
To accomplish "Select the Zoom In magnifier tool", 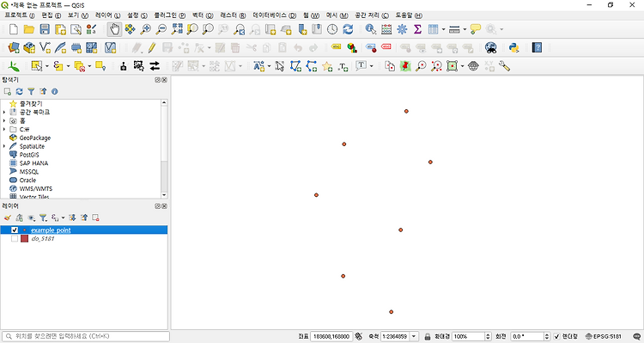I will (x=145, y=29).
